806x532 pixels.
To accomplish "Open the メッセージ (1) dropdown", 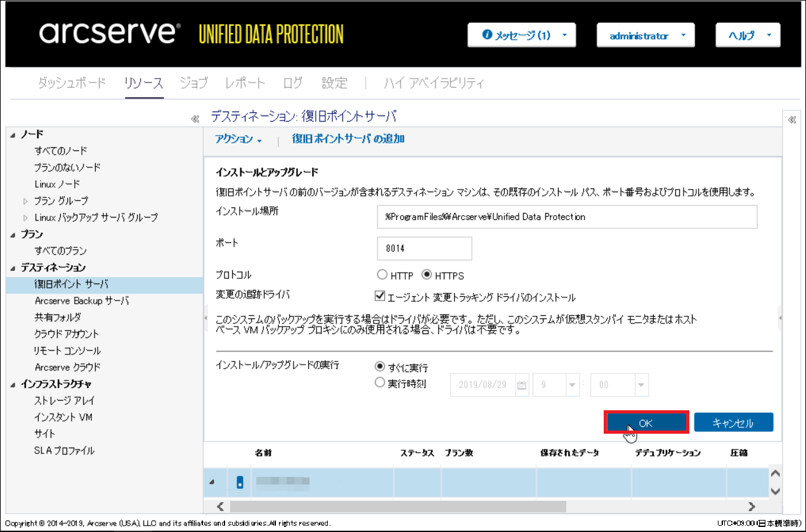I will pyautogui.click(x=522, y=36).
